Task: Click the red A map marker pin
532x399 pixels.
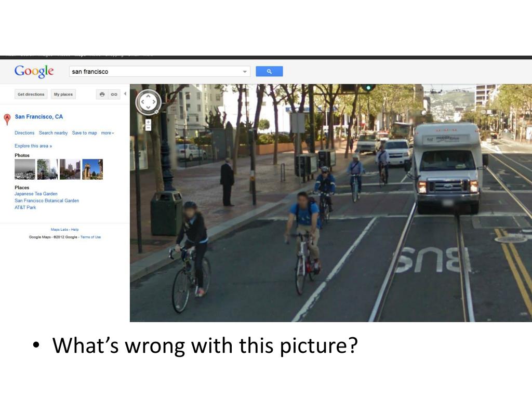Action: tap(7, 119)
